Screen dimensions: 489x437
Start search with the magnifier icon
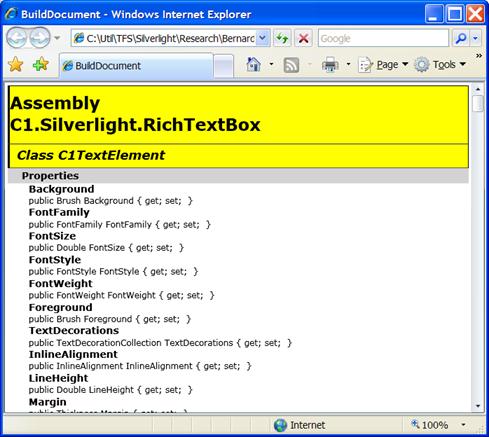coord(461,39)
